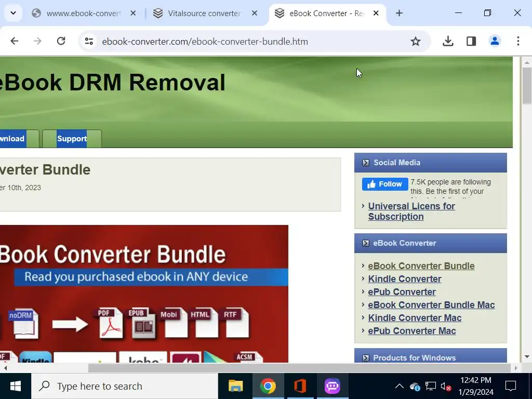
Task: Open the OneDrive cloud tray icon
Action: click(x=415, y=386)
